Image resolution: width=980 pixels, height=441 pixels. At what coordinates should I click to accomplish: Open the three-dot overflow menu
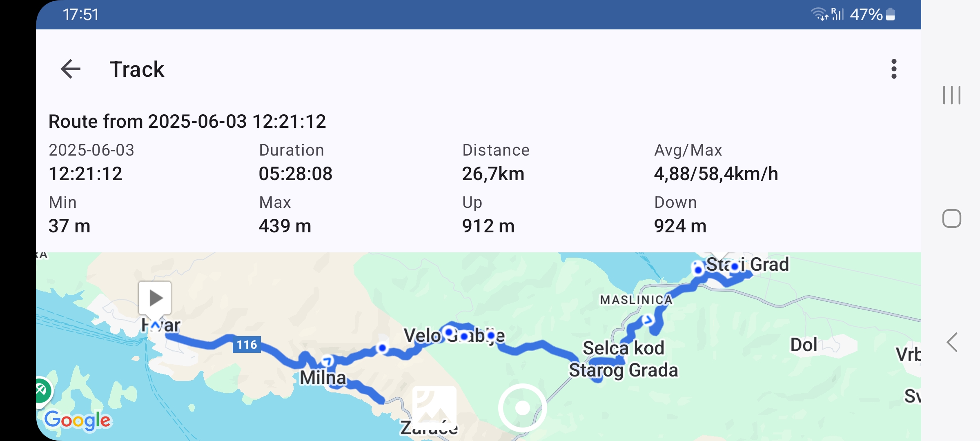coord(894,69)
